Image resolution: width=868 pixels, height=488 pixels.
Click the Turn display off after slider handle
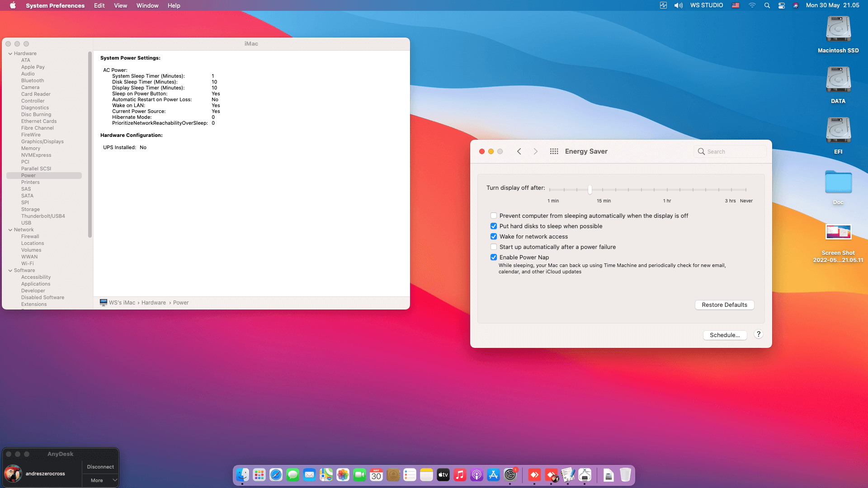pos(590,190)
